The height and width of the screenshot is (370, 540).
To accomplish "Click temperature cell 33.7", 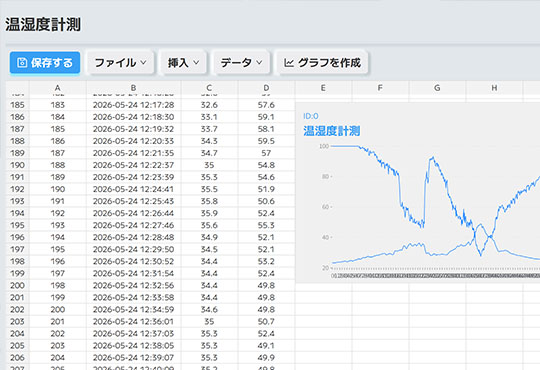I will (209, 129).
